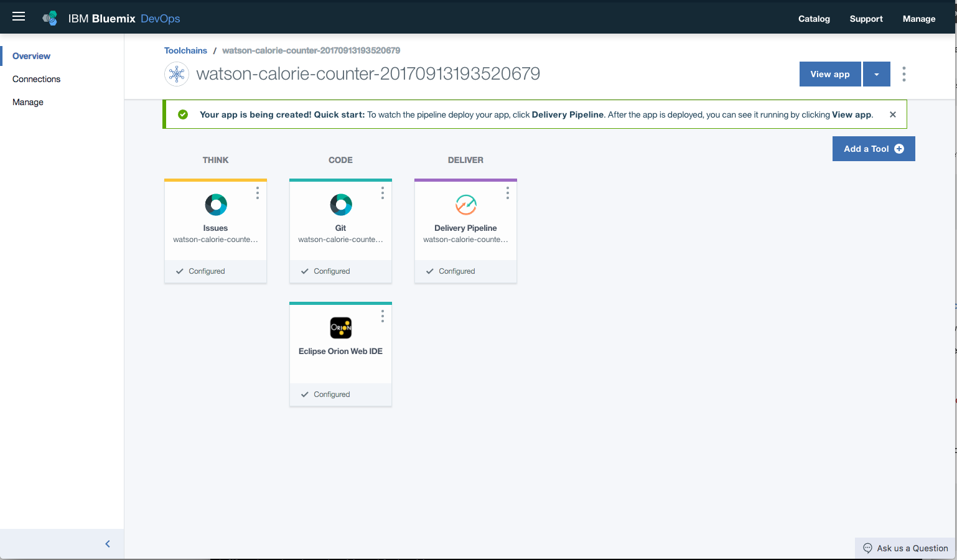The image size is (957, 560).
Task: Collapse the left sidebar
Action: (108, 544)
